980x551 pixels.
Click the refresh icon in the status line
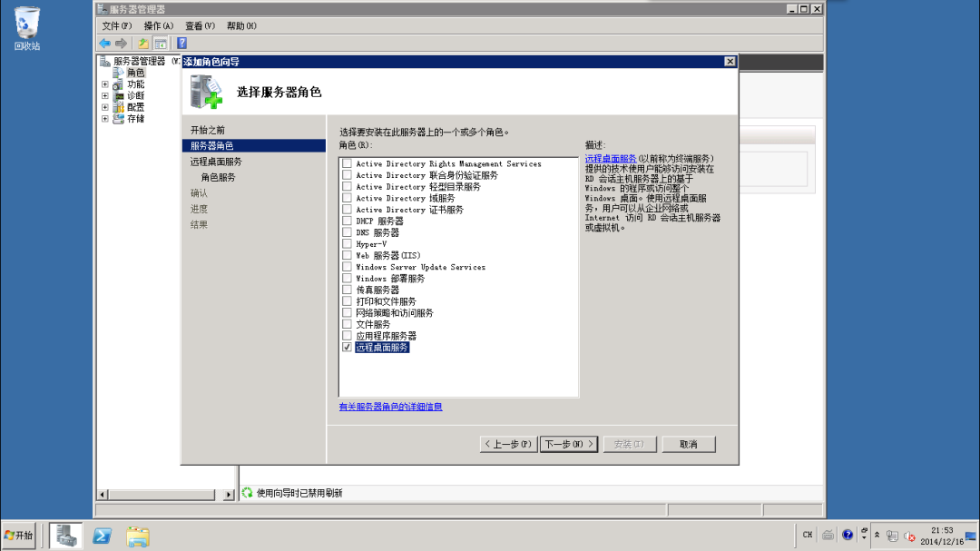click(248, 493)
